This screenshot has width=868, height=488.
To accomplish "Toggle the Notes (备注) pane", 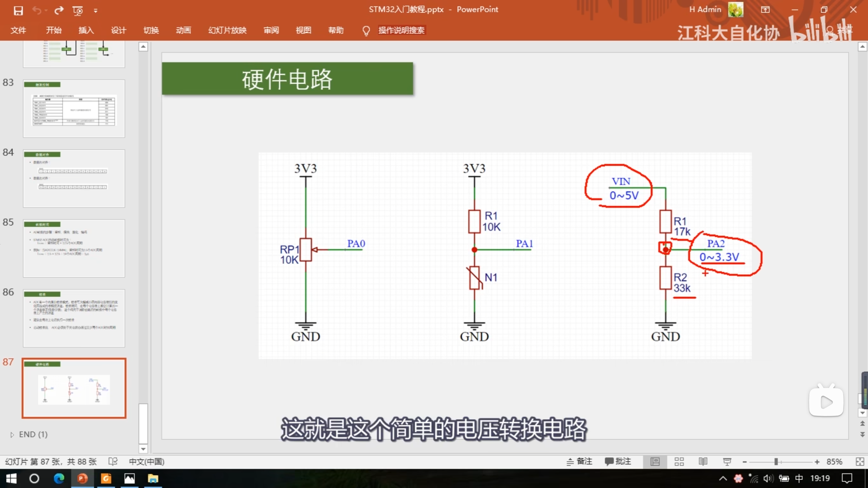I will pos(579,461).
